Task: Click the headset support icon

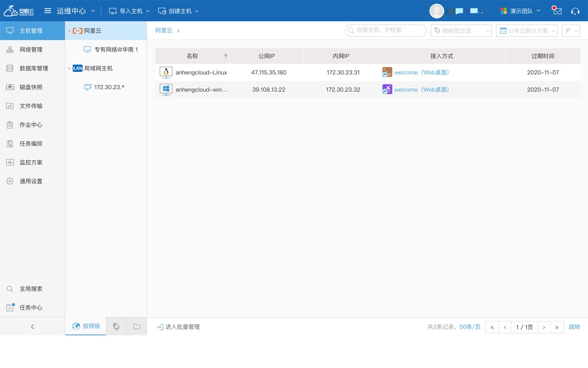Action: (575, 11)
